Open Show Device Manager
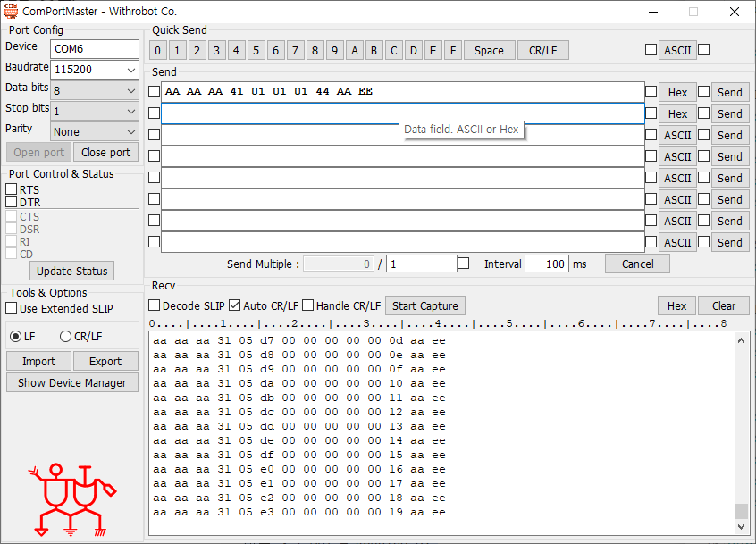The image size is (756, 544). click(x=71, y=382)
